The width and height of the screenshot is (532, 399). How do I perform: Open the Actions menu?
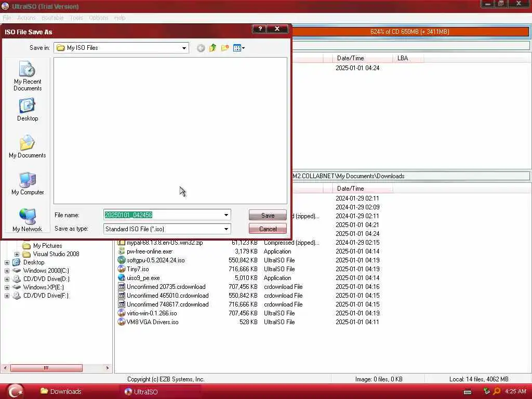pyautogui.click(x=26, y=18)
